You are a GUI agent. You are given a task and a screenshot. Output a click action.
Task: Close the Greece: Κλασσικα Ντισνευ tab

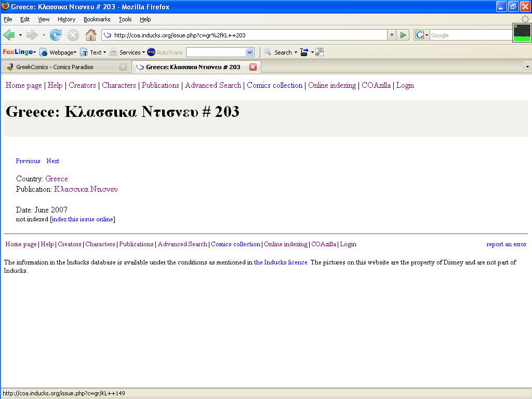(253, 67)
